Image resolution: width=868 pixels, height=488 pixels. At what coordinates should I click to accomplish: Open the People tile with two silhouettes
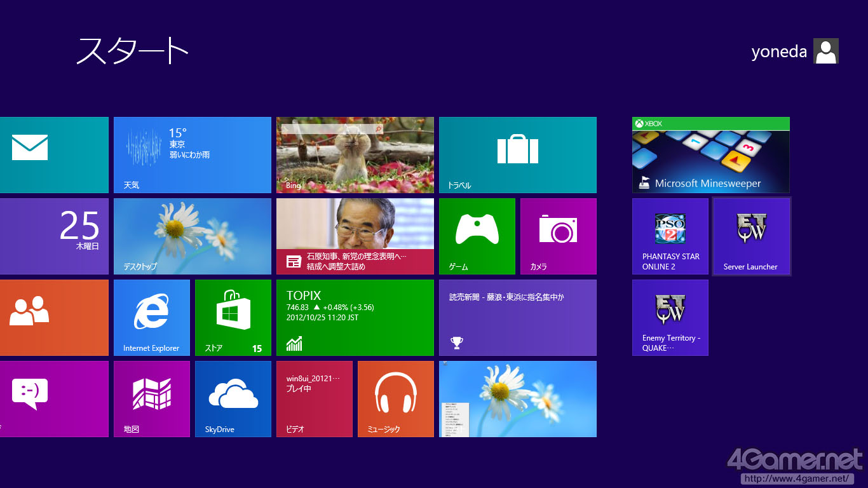pos(54,318)
